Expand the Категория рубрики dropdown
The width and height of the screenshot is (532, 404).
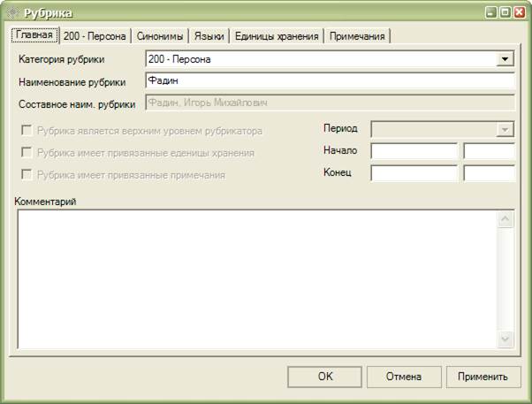click(505, 59)
